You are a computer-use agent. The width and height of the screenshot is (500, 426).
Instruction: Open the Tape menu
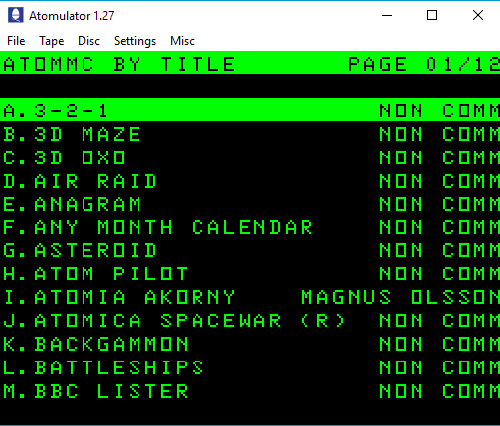point(52,41)
